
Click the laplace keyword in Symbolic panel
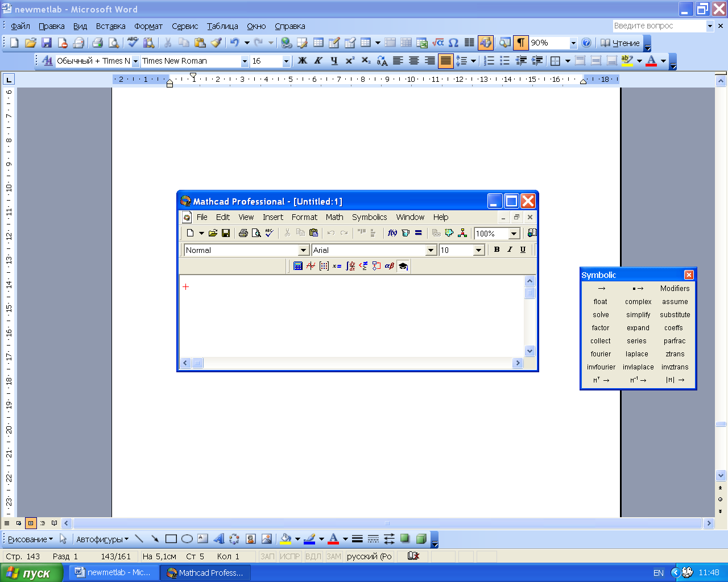pos(637,354)
